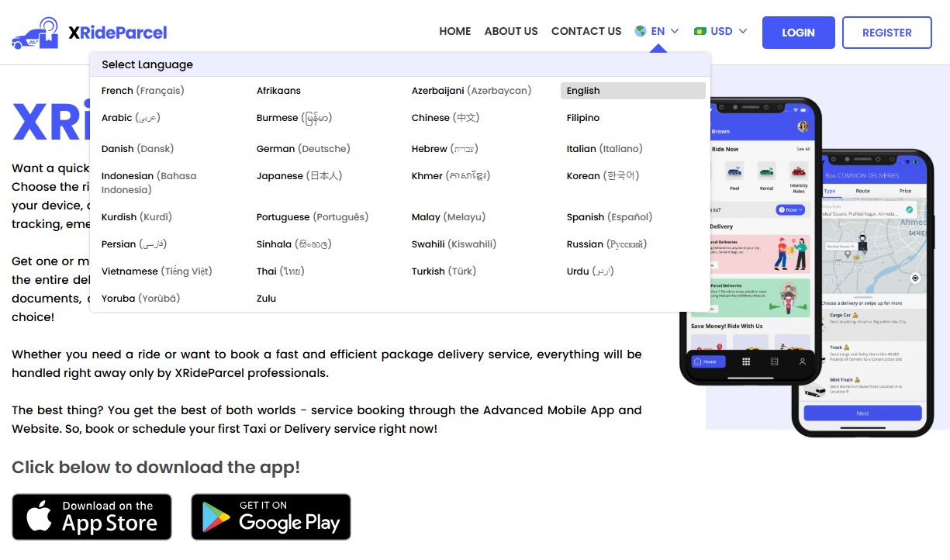Select Swahili (Kiswahili)
The image size is (950, 560).
pos(454,244)
